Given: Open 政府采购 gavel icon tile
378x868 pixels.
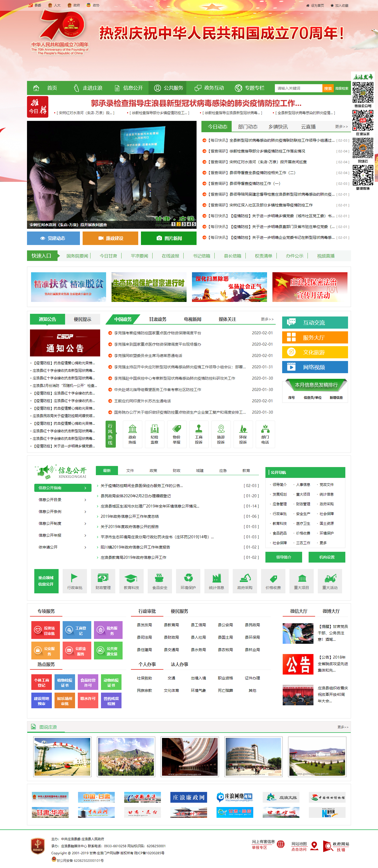Looking at the screenshot, I should click(244, 581).
